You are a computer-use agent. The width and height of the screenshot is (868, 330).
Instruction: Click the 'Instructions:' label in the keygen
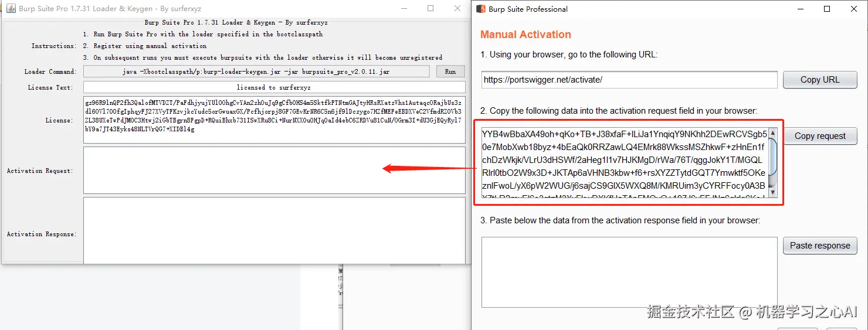coord(54,46)
